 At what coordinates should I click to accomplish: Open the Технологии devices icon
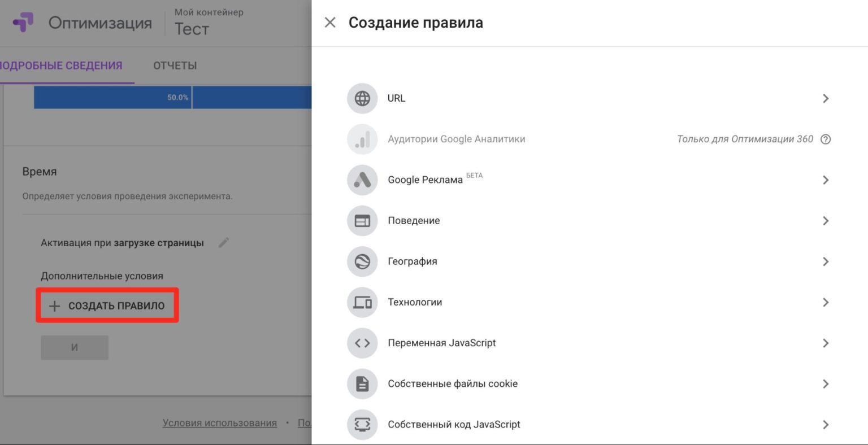click(362, 302)
